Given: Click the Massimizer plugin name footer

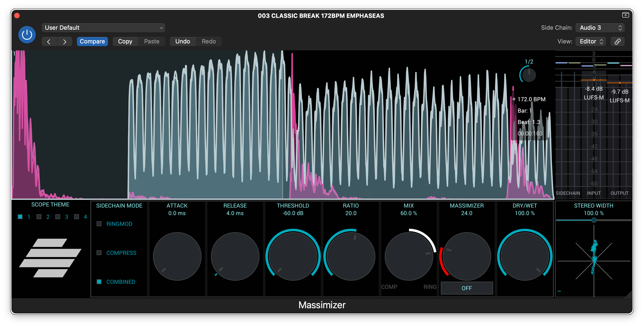Looking at the screenshot, I should (322, 305).
